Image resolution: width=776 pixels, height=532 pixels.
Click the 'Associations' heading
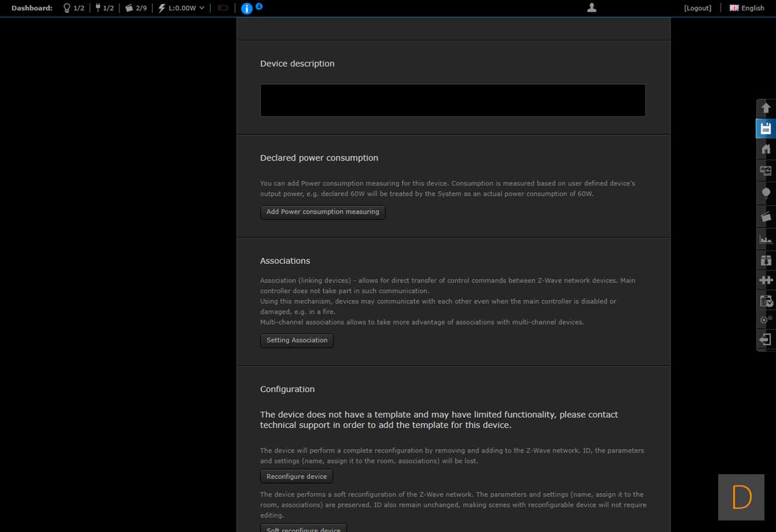pos(285,261)
